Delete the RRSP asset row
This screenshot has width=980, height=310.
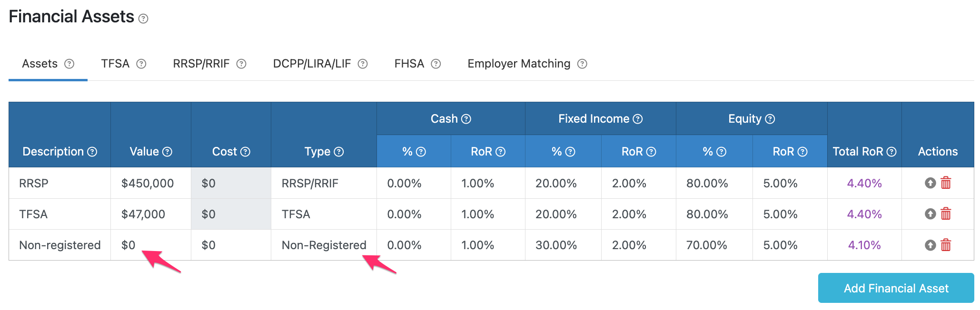pos(946,183)
